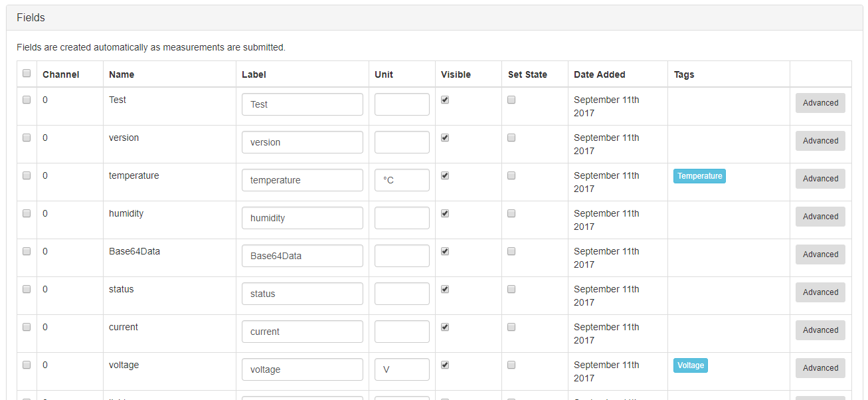Image resolution: width=868 pixels, height=400 pixels.
Task: Focus the Label box showing Base64Data
Action: tap(302, 255)
